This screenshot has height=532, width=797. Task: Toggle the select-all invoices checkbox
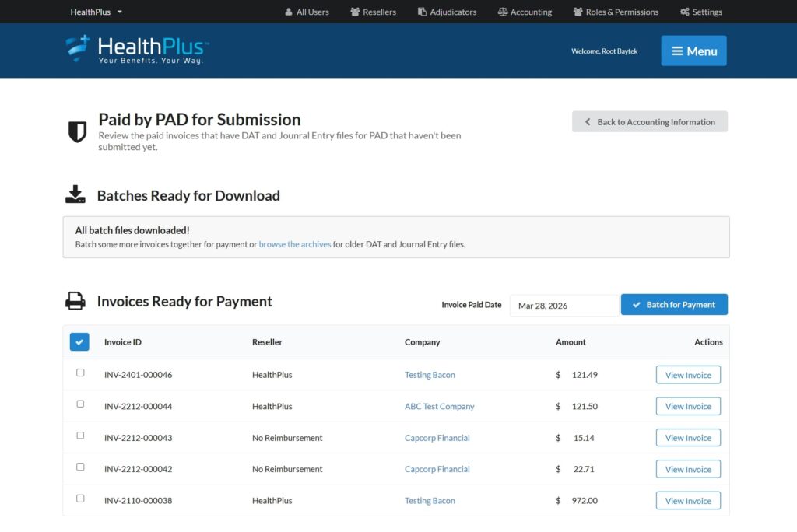coord(79,342)
